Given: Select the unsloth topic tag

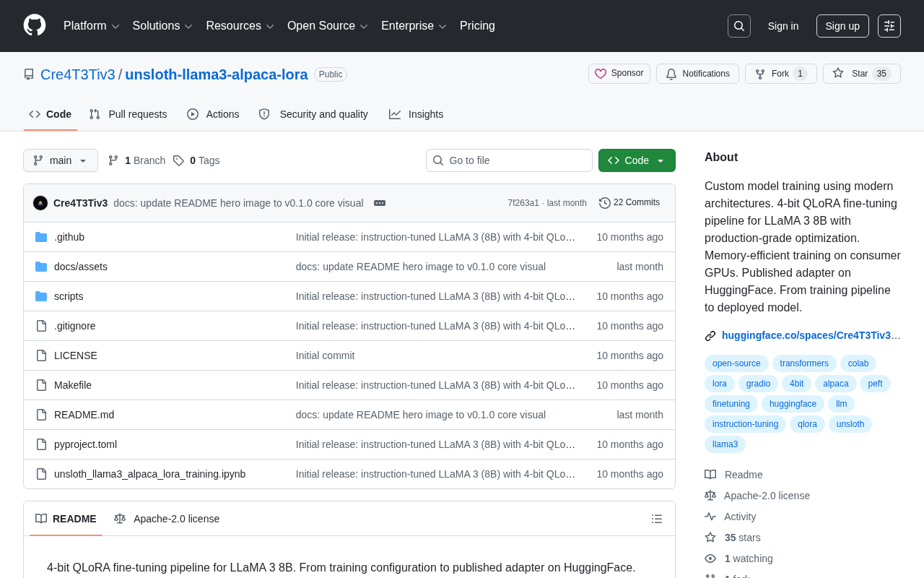Looking at the screenshot, I should click(x=850, y=424).
